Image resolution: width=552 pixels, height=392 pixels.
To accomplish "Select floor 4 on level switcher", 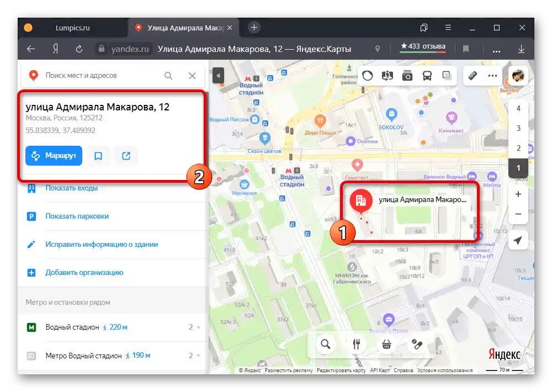I will (518, 108).
